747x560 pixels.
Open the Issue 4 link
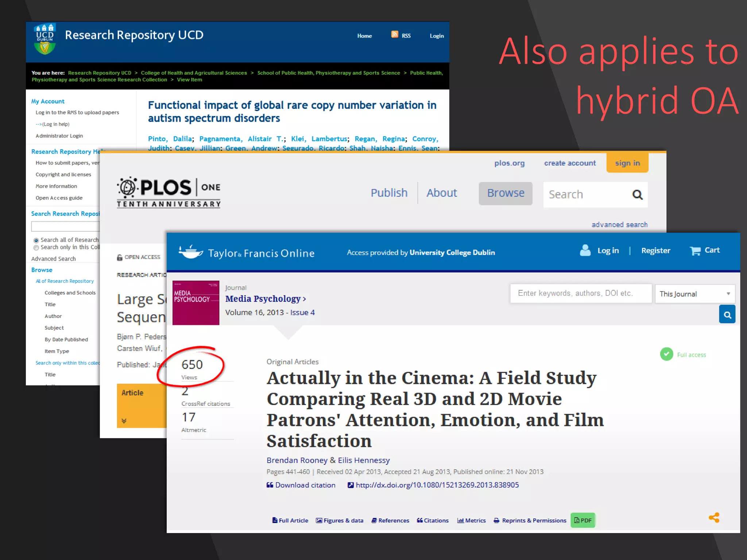(x=302, y=312)
